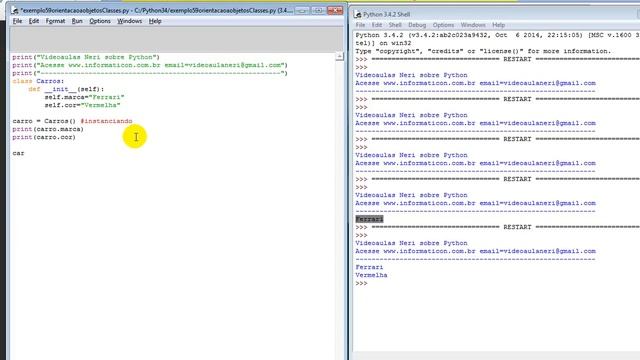Click the print line with 'Acesse www.informaticon.com.br' in editor
Screen dimensions: 640x360
coord(150,65)
